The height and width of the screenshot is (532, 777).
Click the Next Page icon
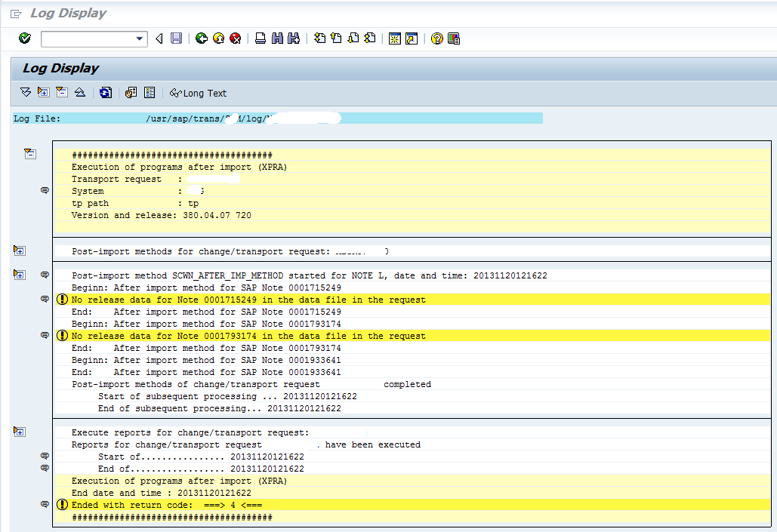(x=353, y=38)
